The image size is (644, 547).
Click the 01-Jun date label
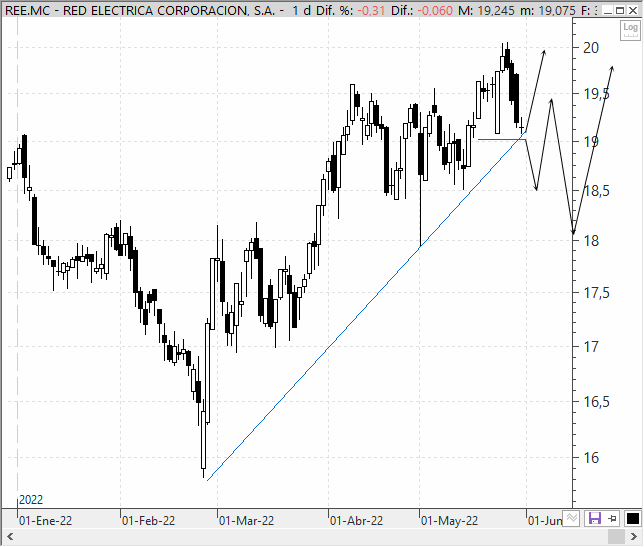click(545, 521)
